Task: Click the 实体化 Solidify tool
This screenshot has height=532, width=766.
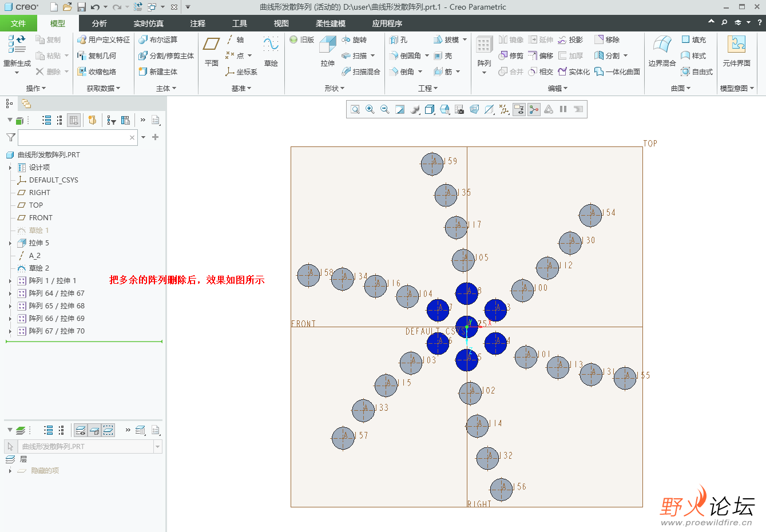Action: tap(574, 72)
